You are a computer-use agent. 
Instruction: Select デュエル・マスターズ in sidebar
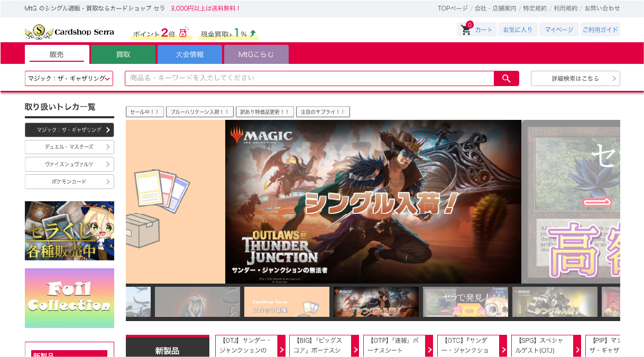click(x=69, y=147)
